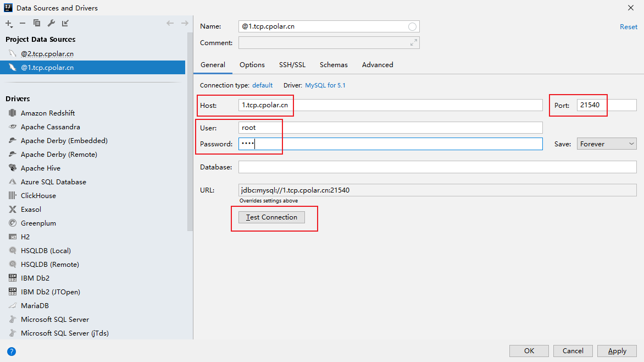Image resolution: width=644 pixels, height=362 pixels.
Task: Switch to the Advanced tab
Action: (377, 65)
